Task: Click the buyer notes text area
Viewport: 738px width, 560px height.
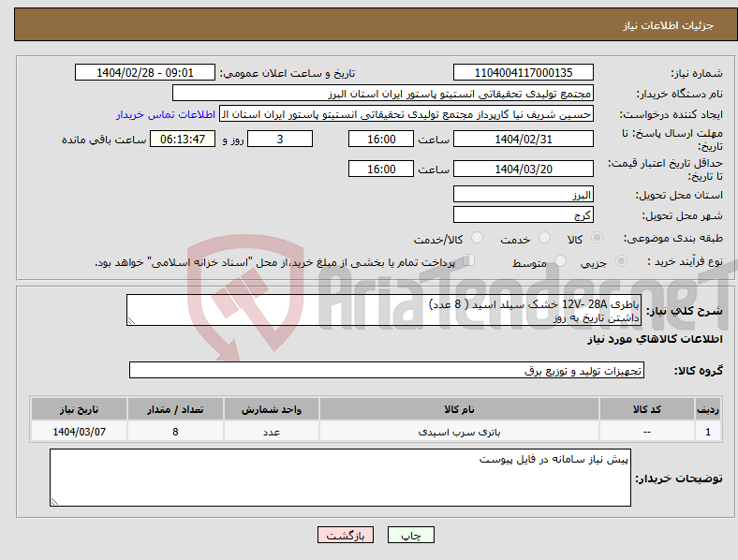Action: pyautogui.click(x=340, y=478)
